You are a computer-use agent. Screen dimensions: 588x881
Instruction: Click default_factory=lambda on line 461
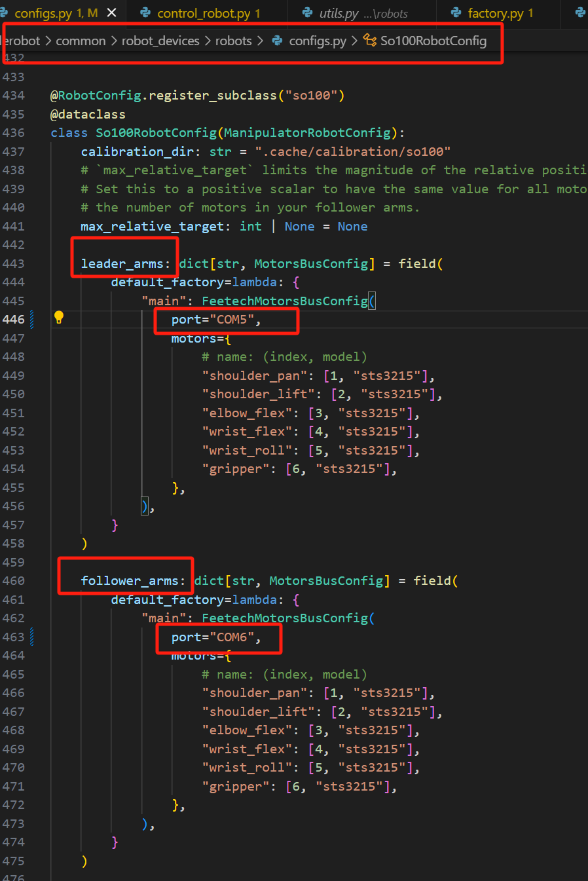coord(194,599)
